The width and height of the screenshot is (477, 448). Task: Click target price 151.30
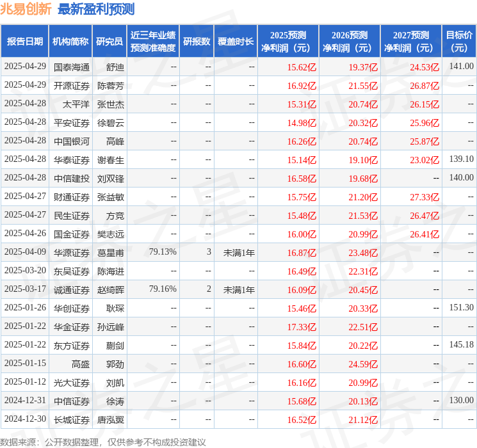click(x=462, y=307)
